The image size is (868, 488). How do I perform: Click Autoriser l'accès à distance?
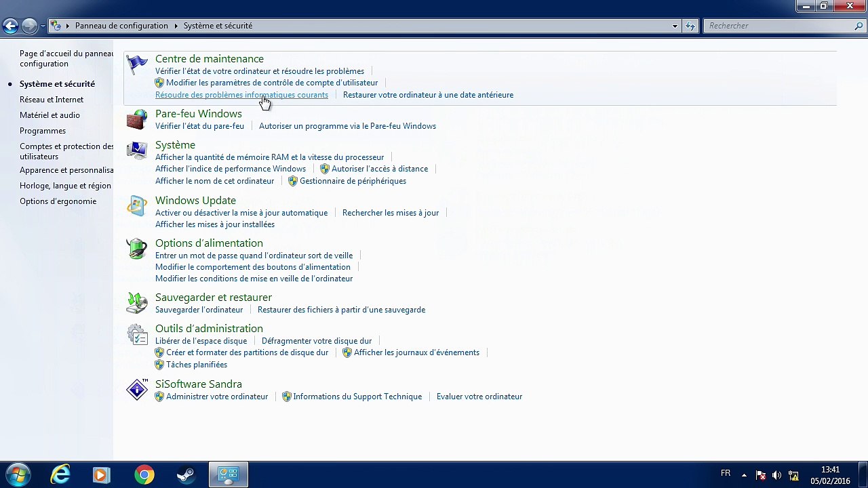click(x=380, y=169)
